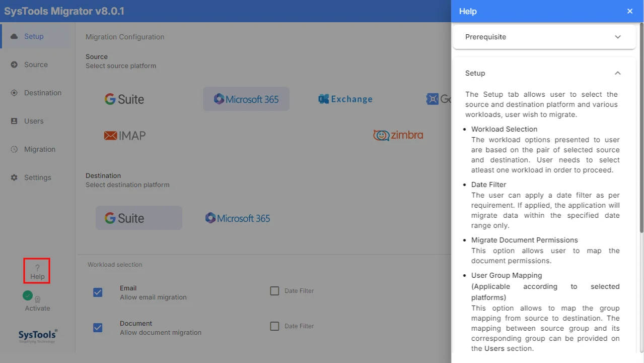The height and width of the screenshot is (363, 644).
Task: Click the "Workload Selection" heading in Help
Action: (x=504, y=129)
